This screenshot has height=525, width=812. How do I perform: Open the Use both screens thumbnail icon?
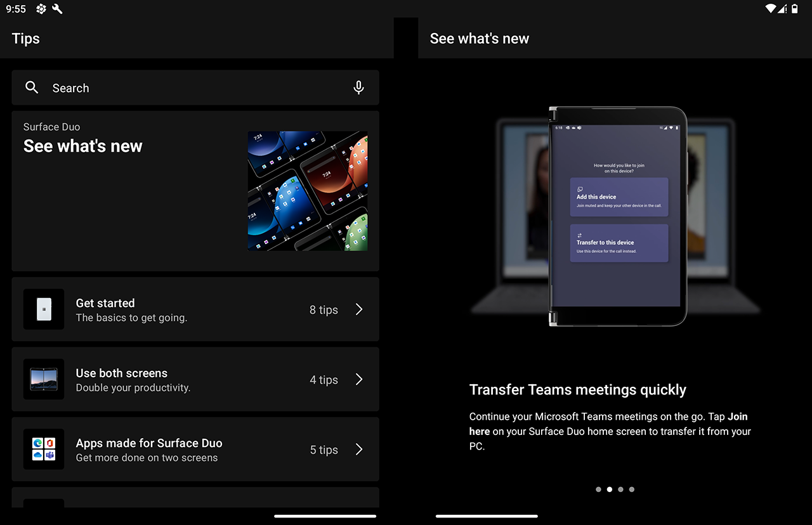44,379
